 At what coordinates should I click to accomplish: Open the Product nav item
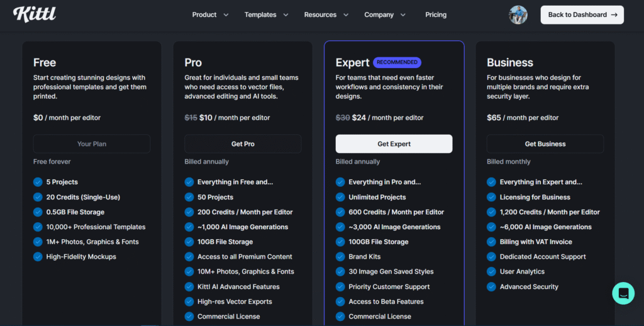click(x=204, y=15)
